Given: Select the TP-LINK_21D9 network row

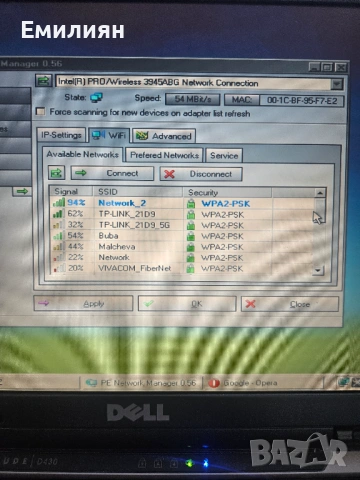Looking at the screenshot, I should pyautogui.click(x=182, y=214).
